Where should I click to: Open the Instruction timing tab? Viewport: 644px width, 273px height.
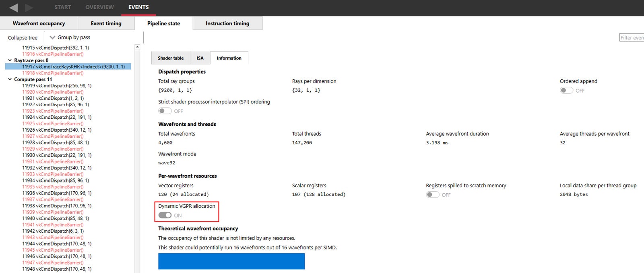(227, 23)
